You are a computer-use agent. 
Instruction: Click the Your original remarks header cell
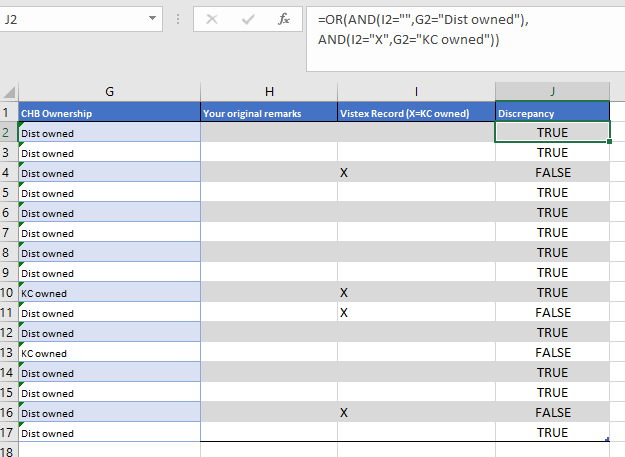(269, 112)
